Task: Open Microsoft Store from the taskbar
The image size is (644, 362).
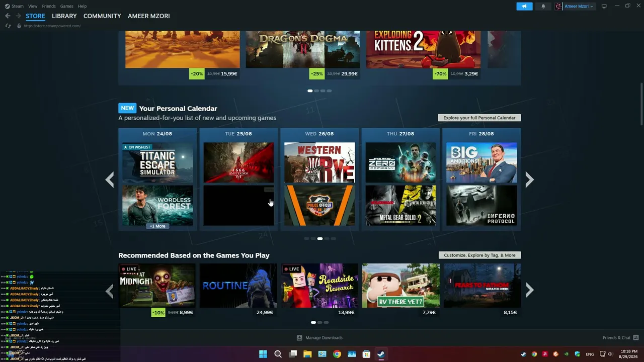Action: [366, 354]
